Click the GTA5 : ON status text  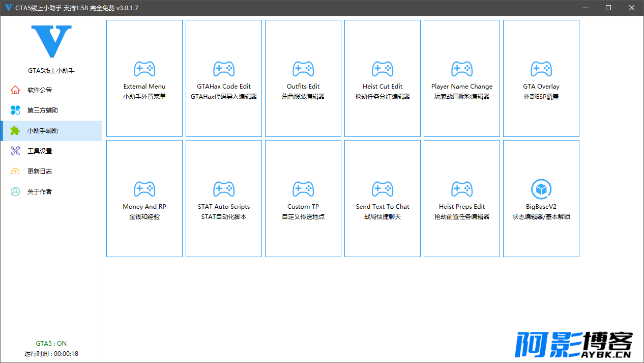(x=51, y=344)
